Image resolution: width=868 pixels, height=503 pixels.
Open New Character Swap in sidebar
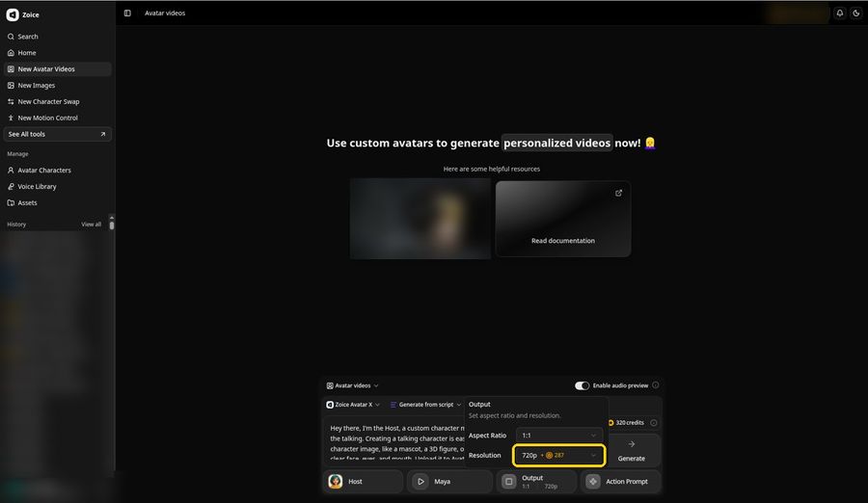click(48, 102)
